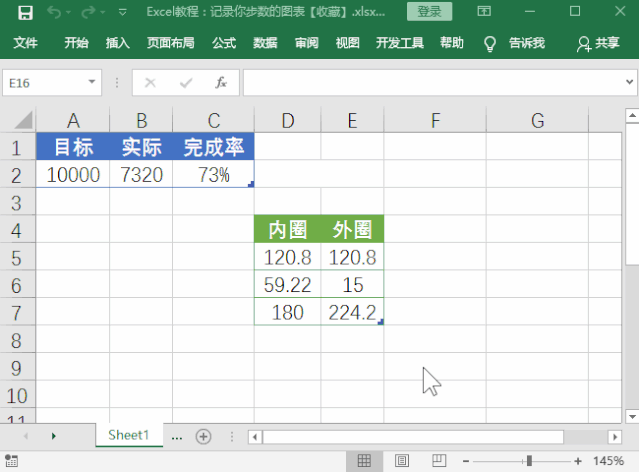Select cell containing 224.2
This screenshot has width=639, height=472.
pyautogui.click(x=353, y=312)
